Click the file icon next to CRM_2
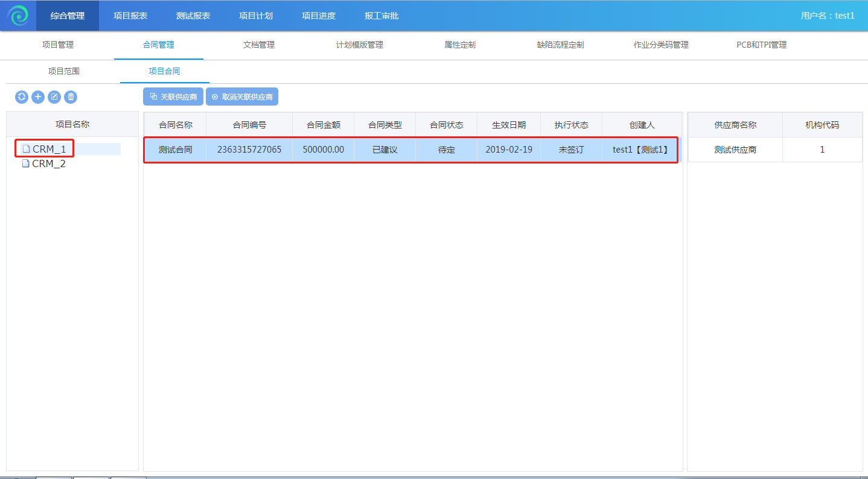Viewport: 868px width, 479px height. pyautogui.click(x=26, y=163)
